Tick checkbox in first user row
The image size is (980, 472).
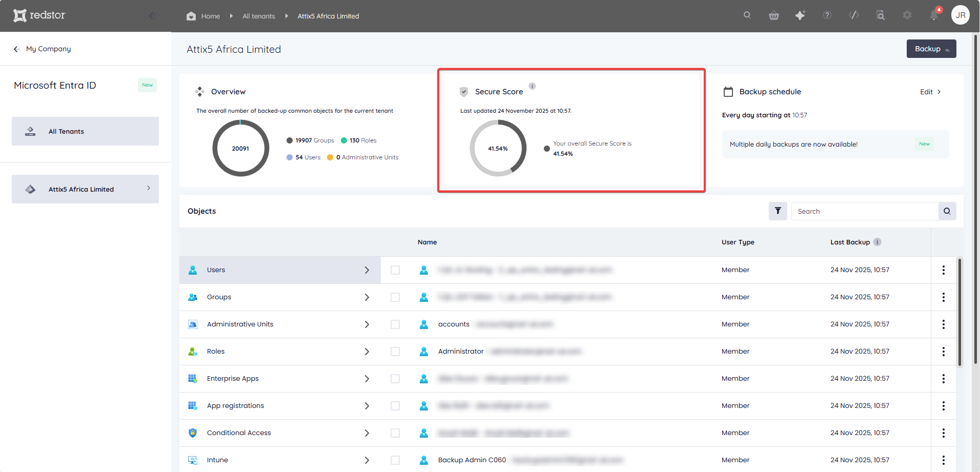pyautogui.click(x=395, y=270)
